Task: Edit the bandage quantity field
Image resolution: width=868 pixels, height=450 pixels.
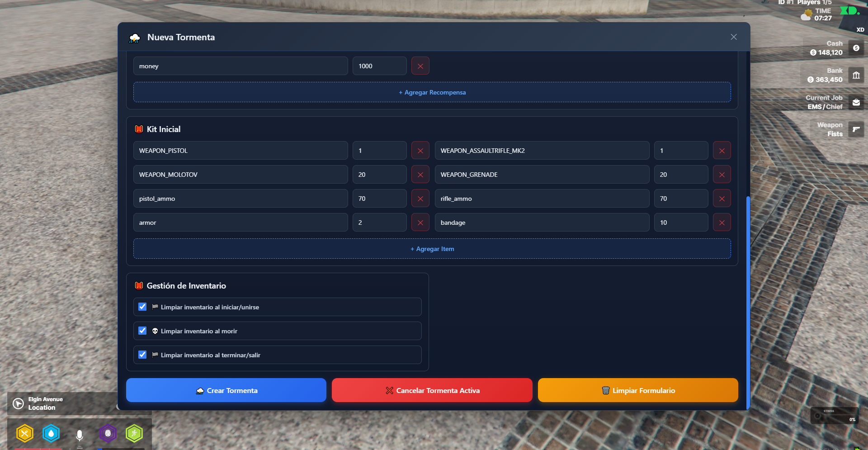Action: coord(681,223)
